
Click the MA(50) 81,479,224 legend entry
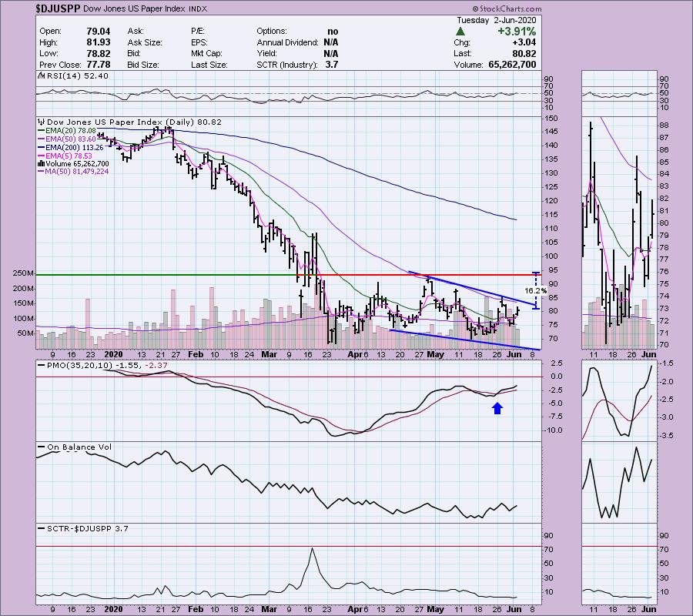point(73,172)
